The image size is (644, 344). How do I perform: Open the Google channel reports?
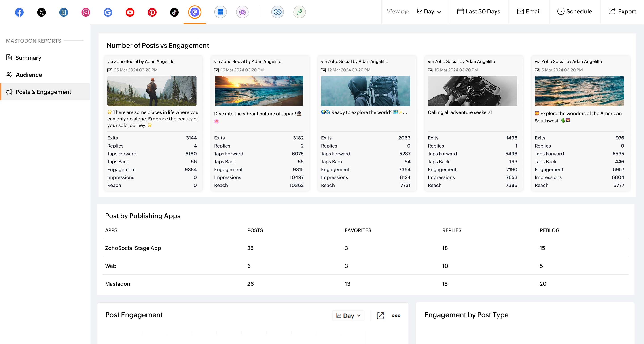(108, 12)
